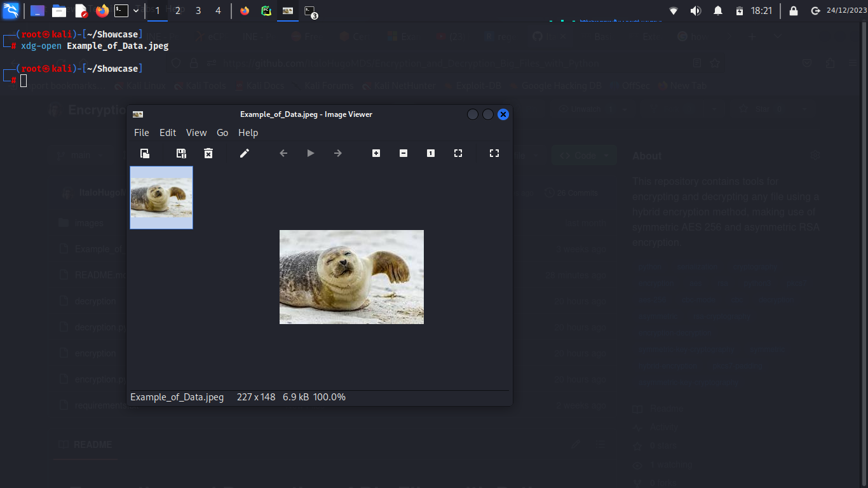Viewport: 868px width, 488px height.
Task: Click the volume speaker tray icon
Action: click(696, 11)
